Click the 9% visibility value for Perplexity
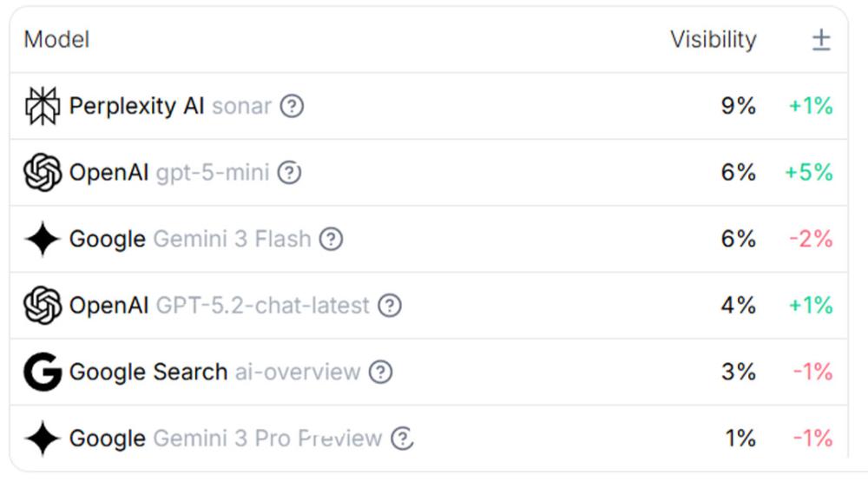This screenshot has height=482, width=868. (738, 106)
